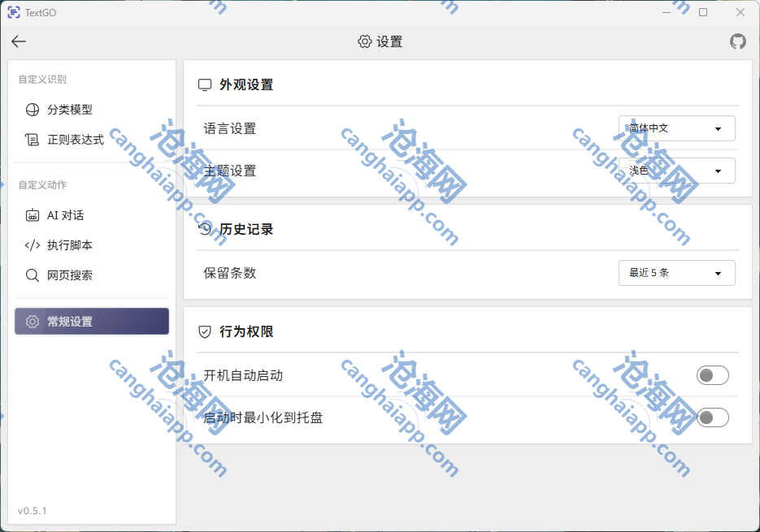
Task: Open the 语言设置 language dropdown
Action: pos(676,128)
